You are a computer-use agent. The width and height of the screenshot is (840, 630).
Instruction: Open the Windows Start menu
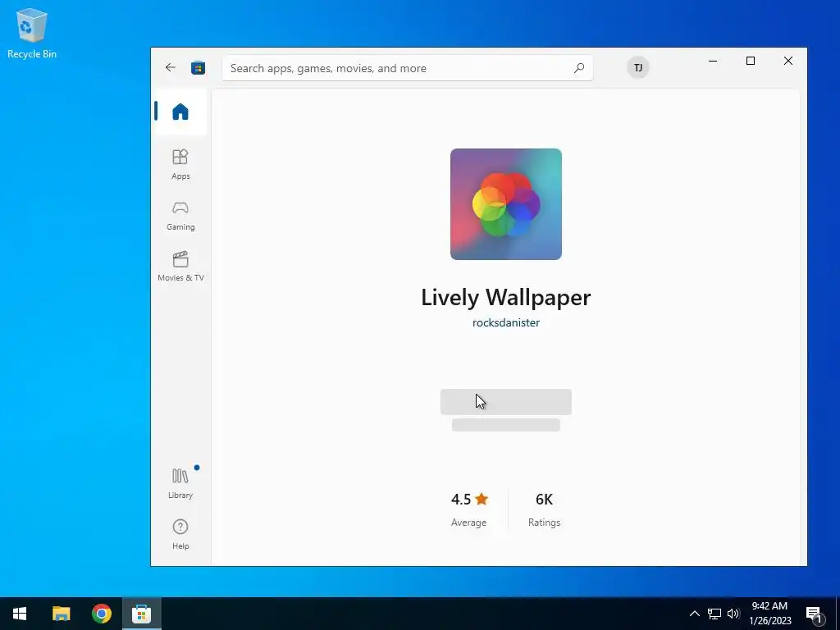pos(20,614)
